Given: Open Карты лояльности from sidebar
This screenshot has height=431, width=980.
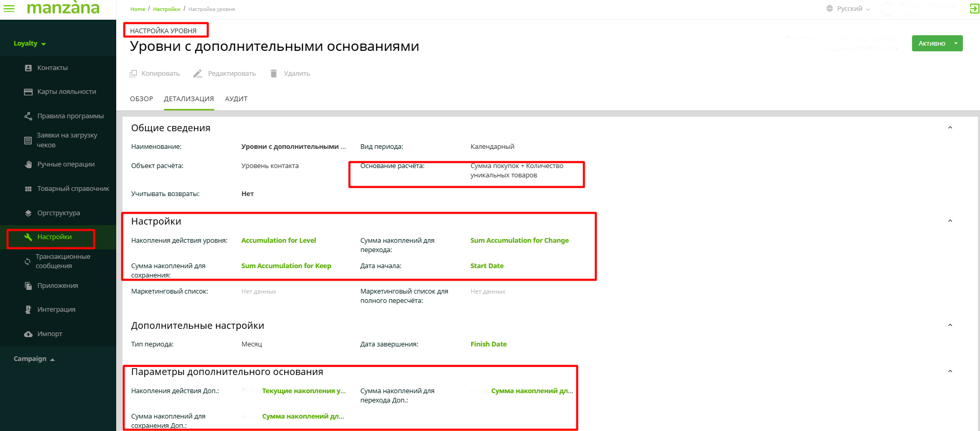Looking at the screenshot, I should point(66,92).
